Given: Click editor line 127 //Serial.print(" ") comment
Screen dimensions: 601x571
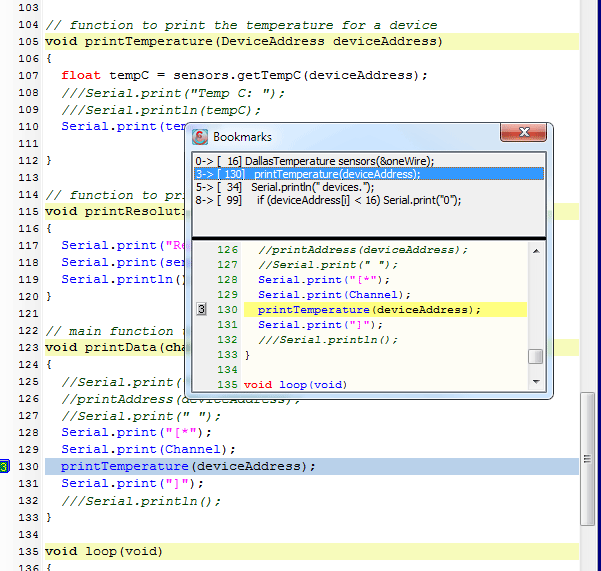Looking at the screenshot, I should 141,416.
